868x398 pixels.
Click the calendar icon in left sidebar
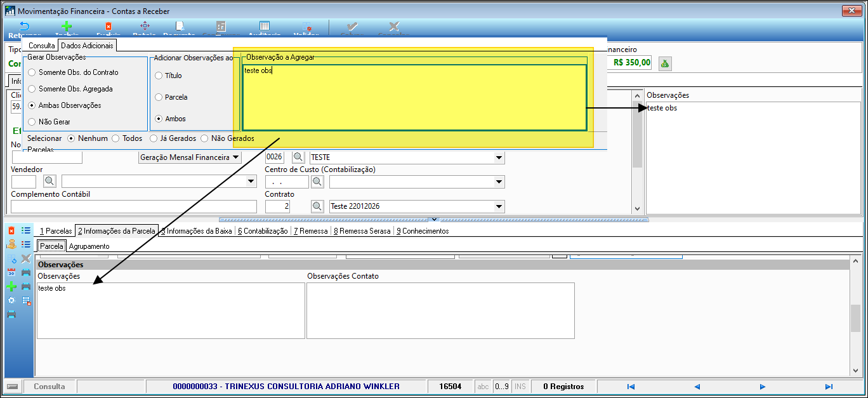point(11,272)
